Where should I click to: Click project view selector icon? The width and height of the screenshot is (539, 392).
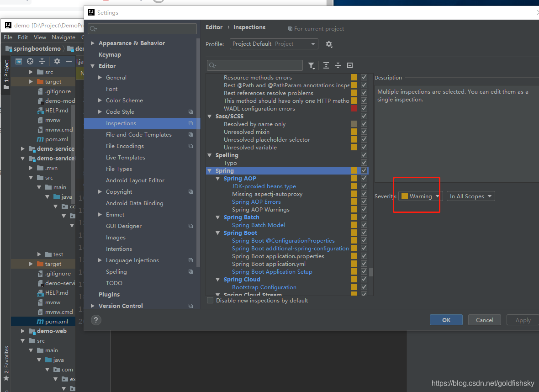[x=19, y=61]
